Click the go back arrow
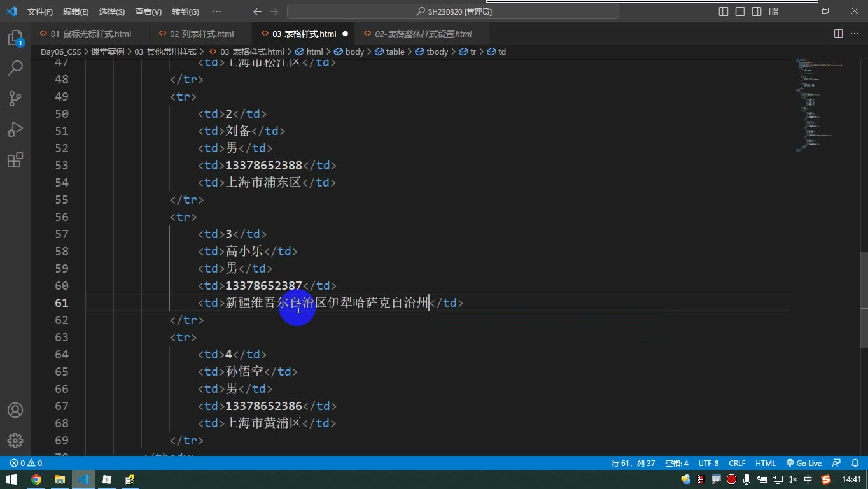Screen dimensions: 868x489 [x=257, y=11]
